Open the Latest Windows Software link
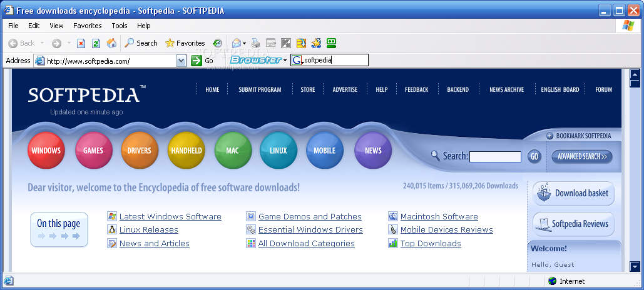Viewport: 644px width, 290px height. coord(170,217)
